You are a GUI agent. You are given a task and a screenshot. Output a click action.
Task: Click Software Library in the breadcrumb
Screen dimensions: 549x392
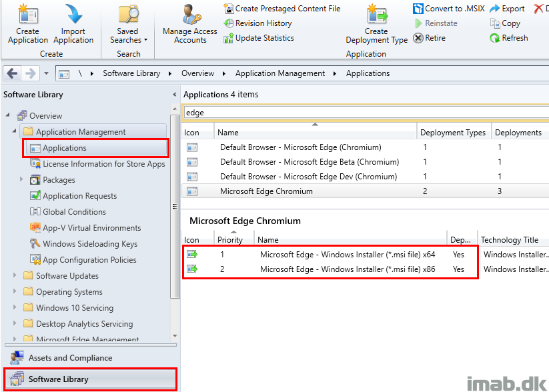point(131,73)
